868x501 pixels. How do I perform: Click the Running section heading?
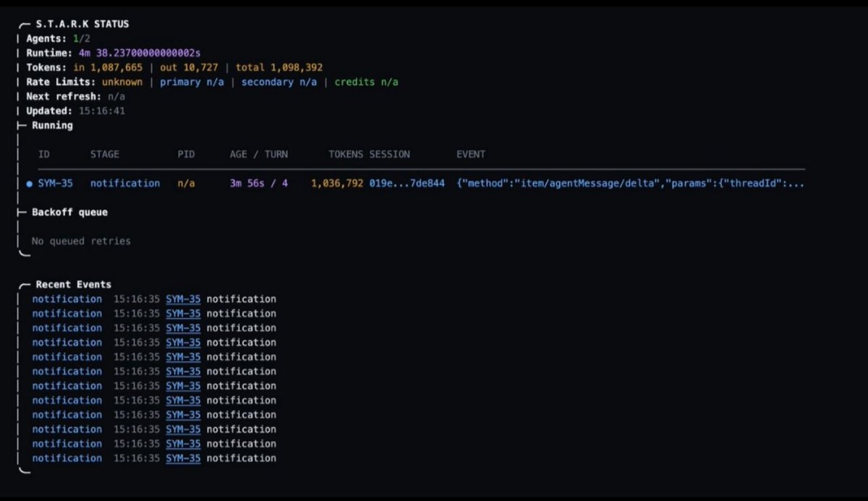point(52,125)
